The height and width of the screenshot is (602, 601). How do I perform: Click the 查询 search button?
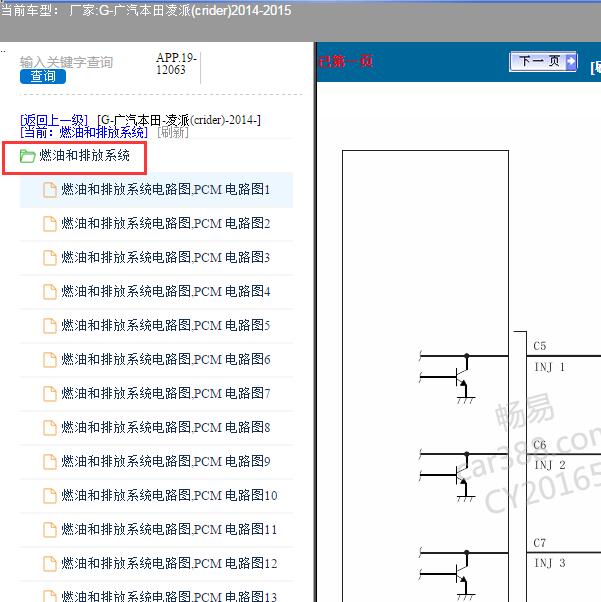[x=43, y=76]
